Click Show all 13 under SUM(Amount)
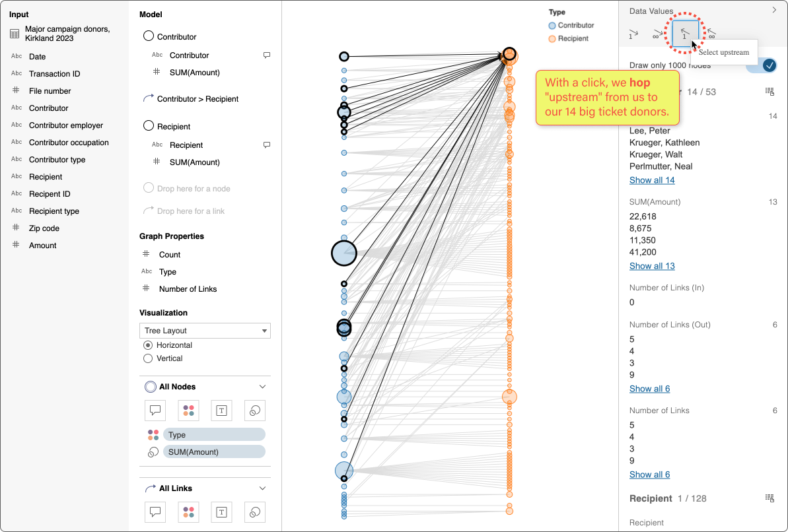The image size is (788, 532). [652, 265]
